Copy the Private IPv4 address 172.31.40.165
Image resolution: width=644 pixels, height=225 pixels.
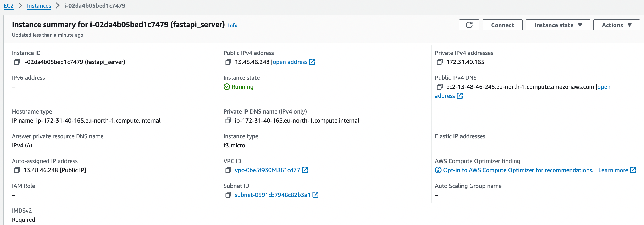(440, 62)
